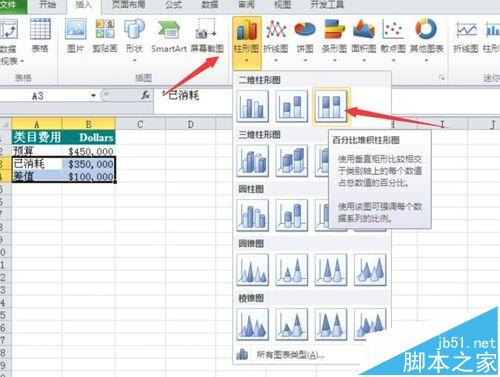Expand the 形状 dropdown arrow

click(x=135, y=60)
